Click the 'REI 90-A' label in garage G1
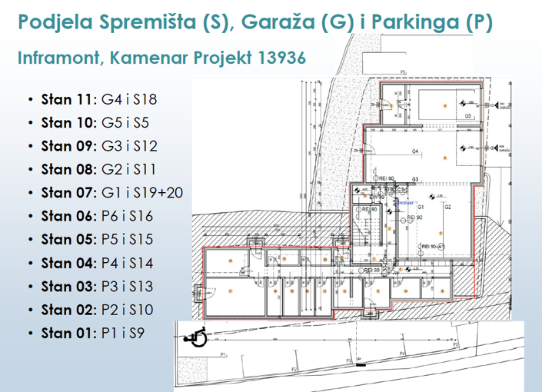542x392 pixels. pos(433,247)
